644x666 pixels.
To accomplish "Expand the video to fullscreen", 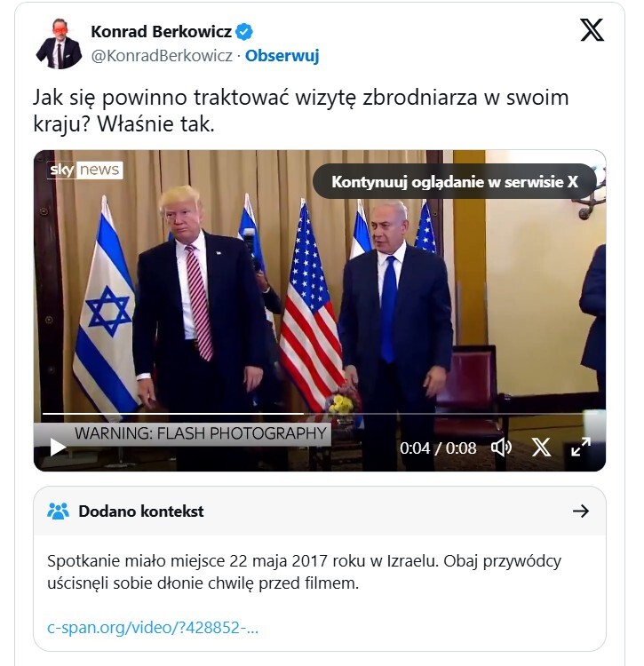I will click(581, 448).
